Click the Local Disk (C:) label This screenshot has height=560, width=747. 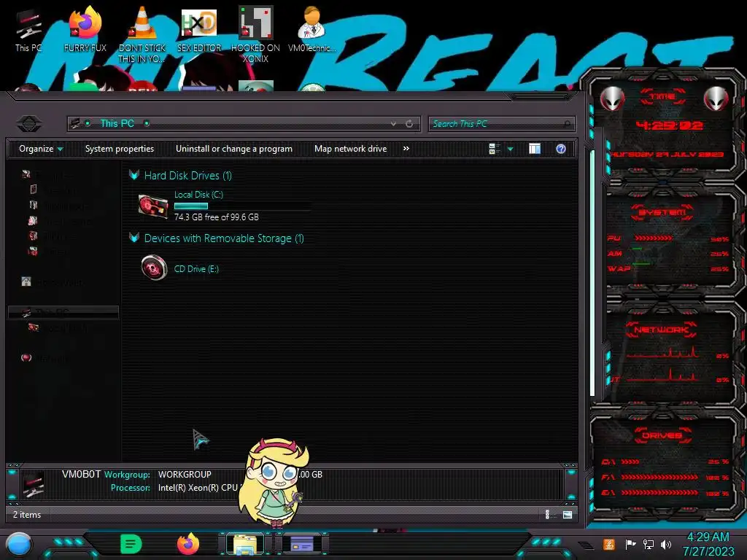coord(198,194)
